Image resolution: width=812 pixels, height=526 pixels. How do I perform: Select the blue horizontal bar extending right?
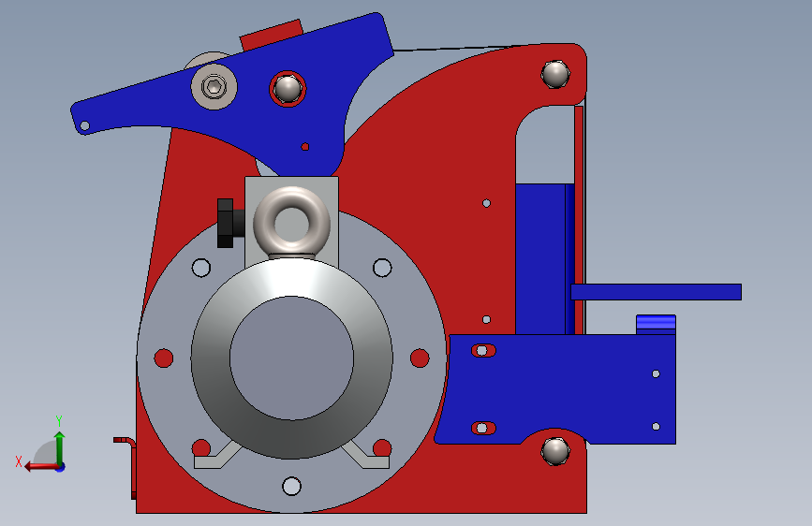pyautogui.click(x=657, y=292)
